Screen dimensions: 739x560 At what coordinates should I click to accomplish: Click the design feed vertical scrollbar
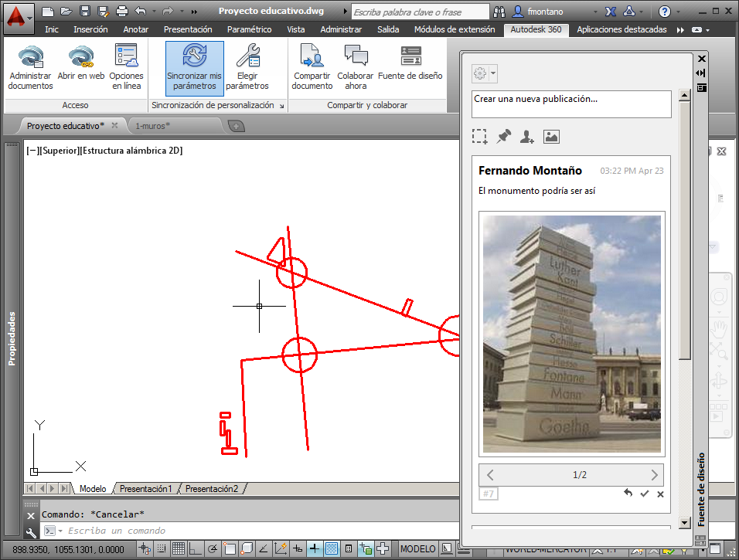click(x=685, y=308)
